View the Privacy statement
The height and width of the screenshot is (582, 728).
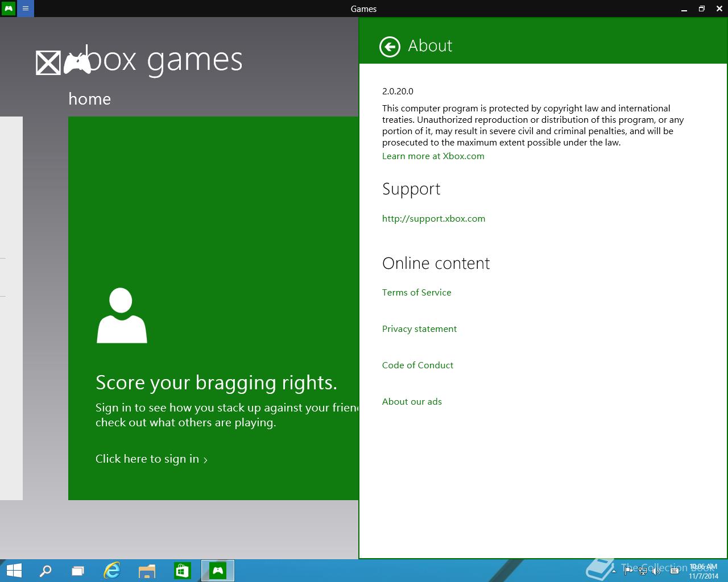pos(419,329)
